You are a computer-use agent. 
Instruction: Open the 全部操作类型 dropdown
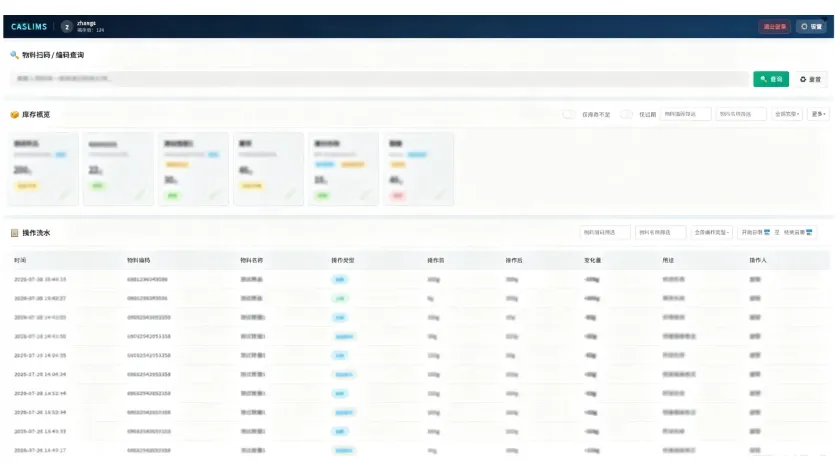click(711, 233)
